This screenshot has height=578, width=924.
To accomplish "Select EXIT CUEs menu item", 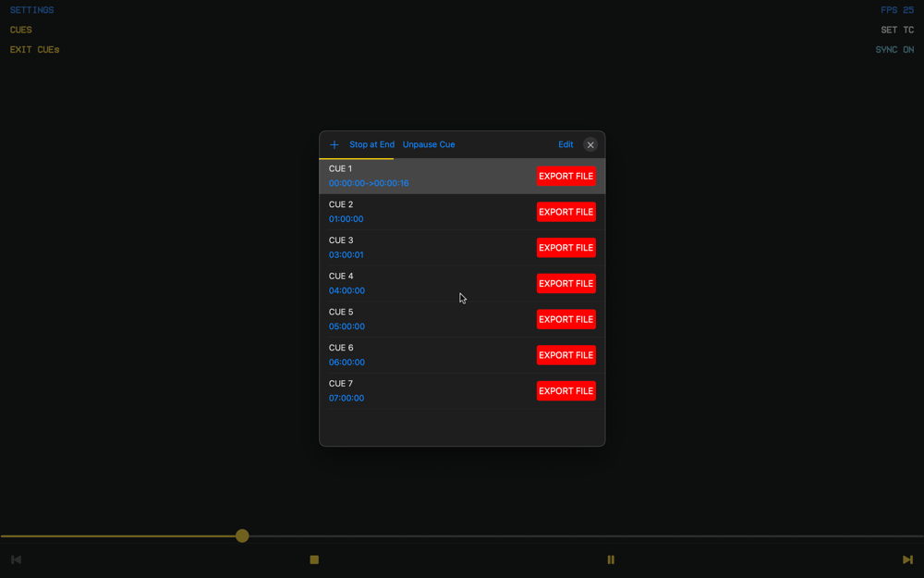I will [x=35, y=50].
